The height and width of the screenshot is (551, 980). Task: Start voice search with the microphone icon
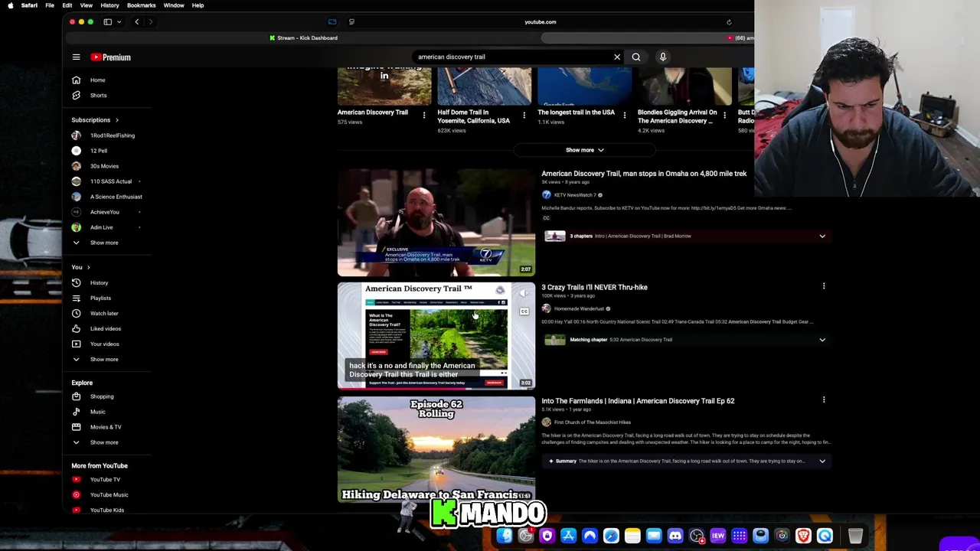click(663, 57)
